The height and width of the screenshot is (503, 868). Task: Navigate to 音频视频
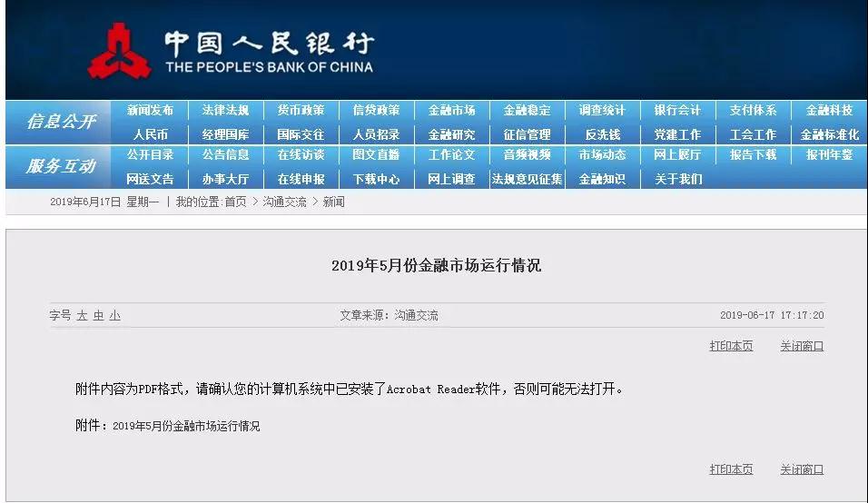[527, 154]
